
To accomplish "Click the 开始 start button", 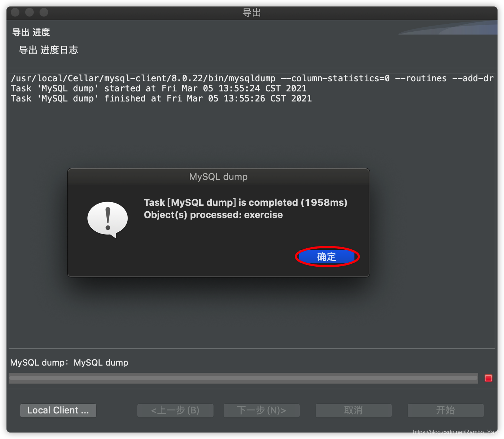I will pyautogui.click(x=445, y=410).
